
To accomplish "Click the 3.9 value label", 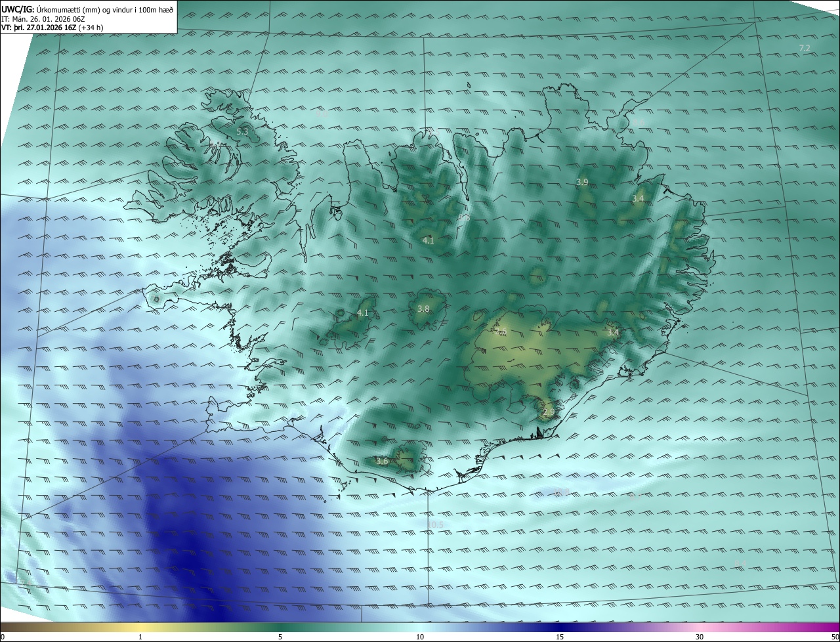I will click(x=582, y=182).
